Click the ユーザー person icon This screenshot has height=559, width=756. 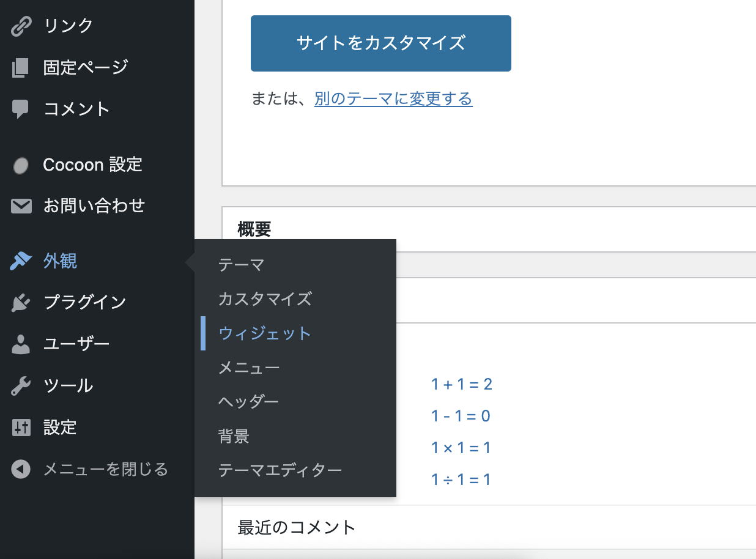(x=21, y=344)
